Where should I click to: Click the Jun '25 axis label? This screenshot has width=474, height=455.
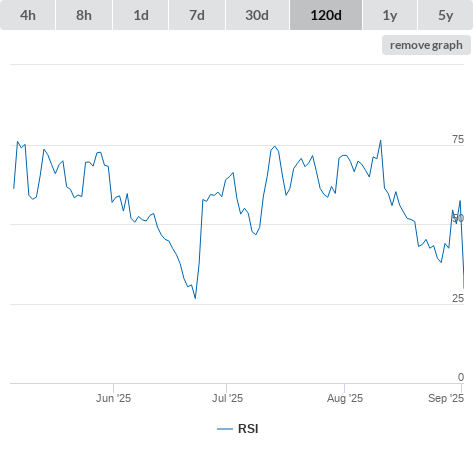[x=113, y=398]
